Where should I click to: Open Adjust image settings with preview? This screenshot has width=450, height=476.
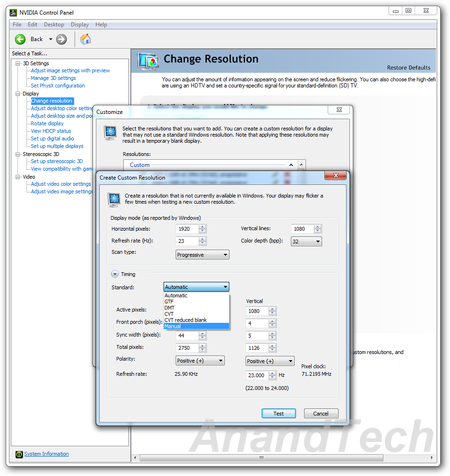point(70,70)
